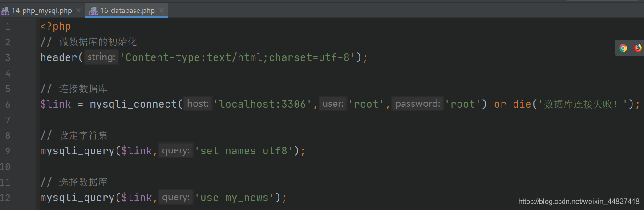Close the 16-database.php tab
Viewport: 644px width, 210px height.
(x=162, y=10)
